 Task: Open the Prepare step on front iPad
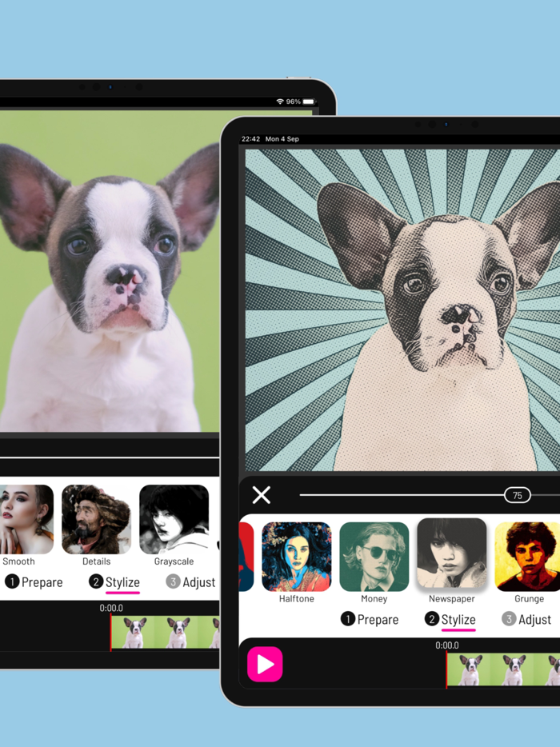[x=369, y=619]
